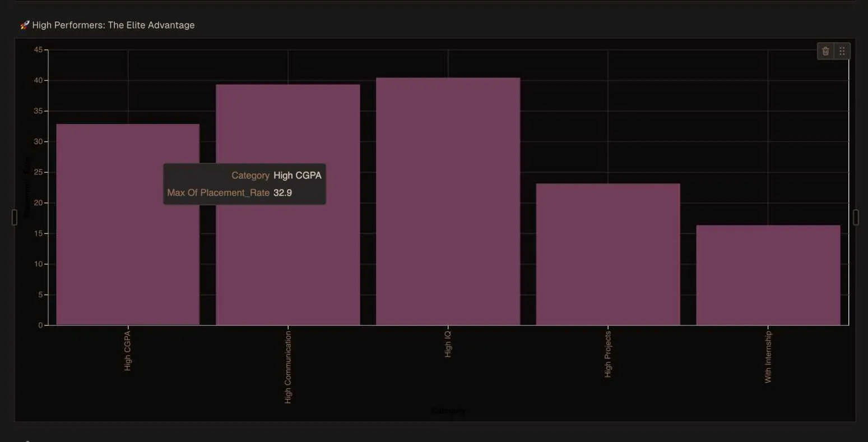Click the right edge panel handle
This screenshot has height=442, width=868.
856,217
